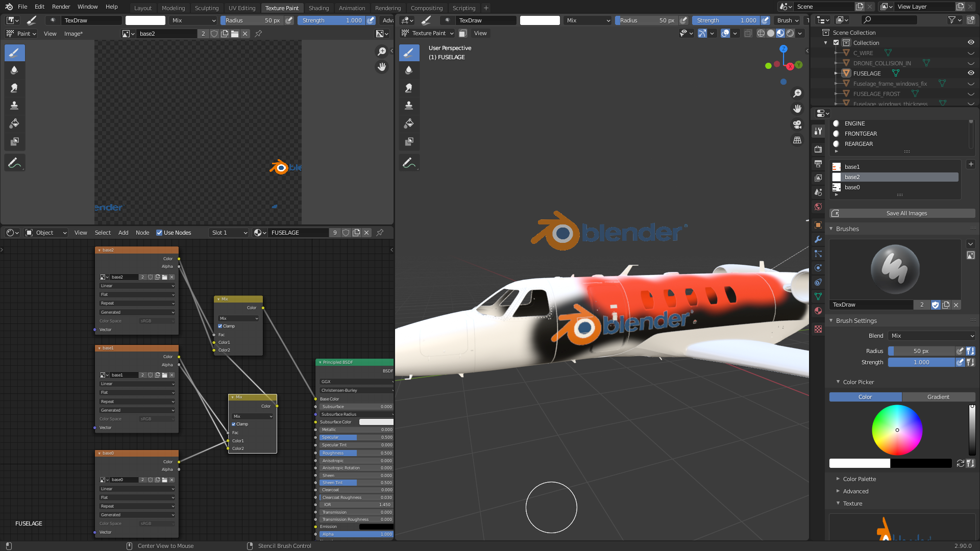Select the Draw brush tool in image editor
Screen dimensions: 980x551
pos(14,53)
